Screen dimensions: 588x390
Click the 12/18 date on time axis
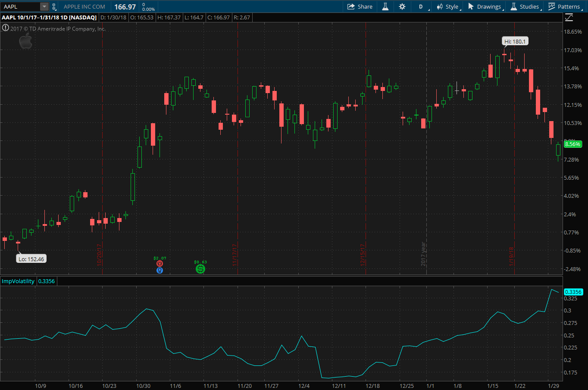point(373,386)
